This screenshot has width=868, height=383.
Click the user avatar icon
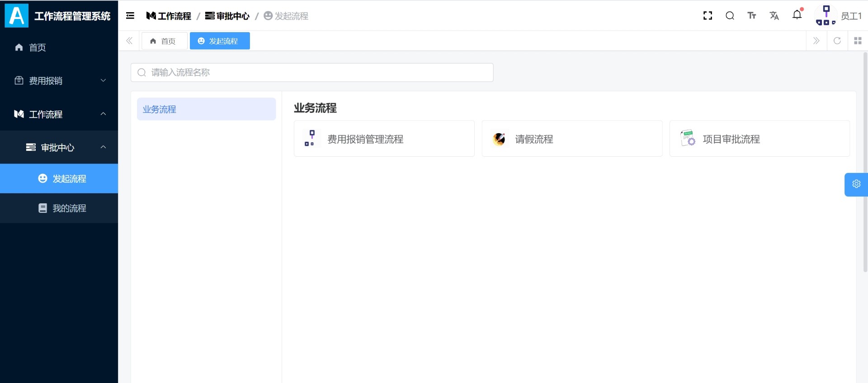[x=826, y=16]
